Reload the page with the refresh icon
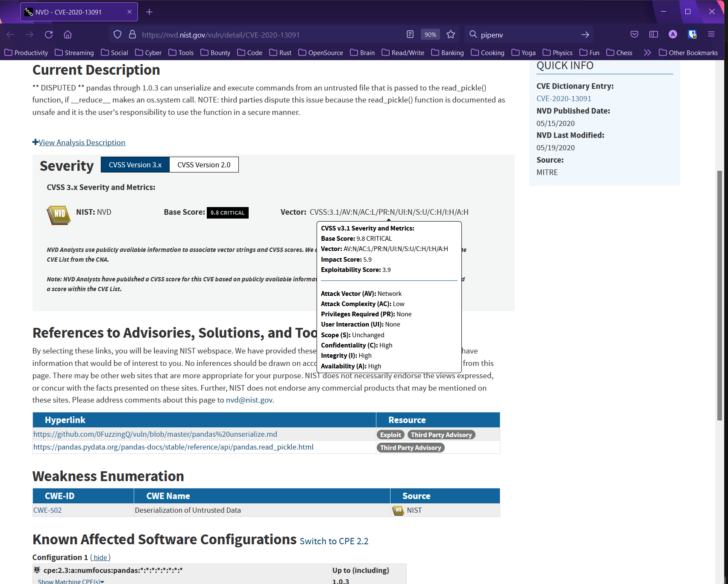Screen dimensions: 728x584 pos(49,35)
